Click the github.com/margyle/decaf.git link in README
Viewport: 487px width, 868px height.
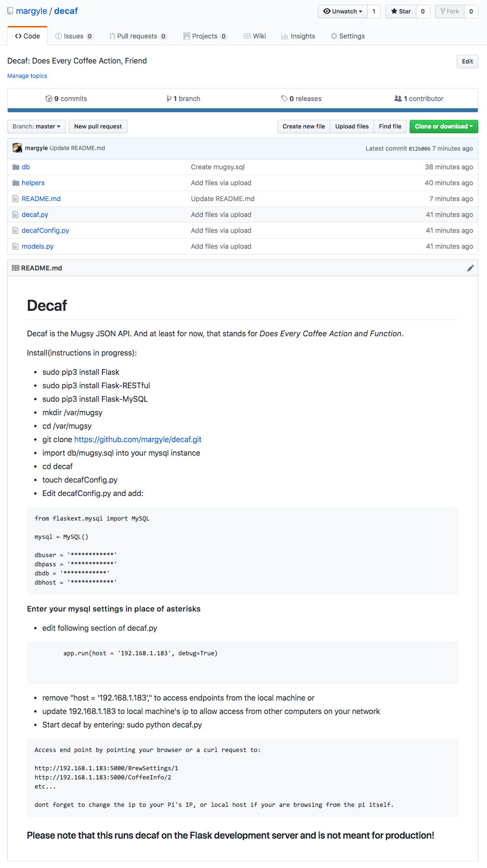coord(138,439)
